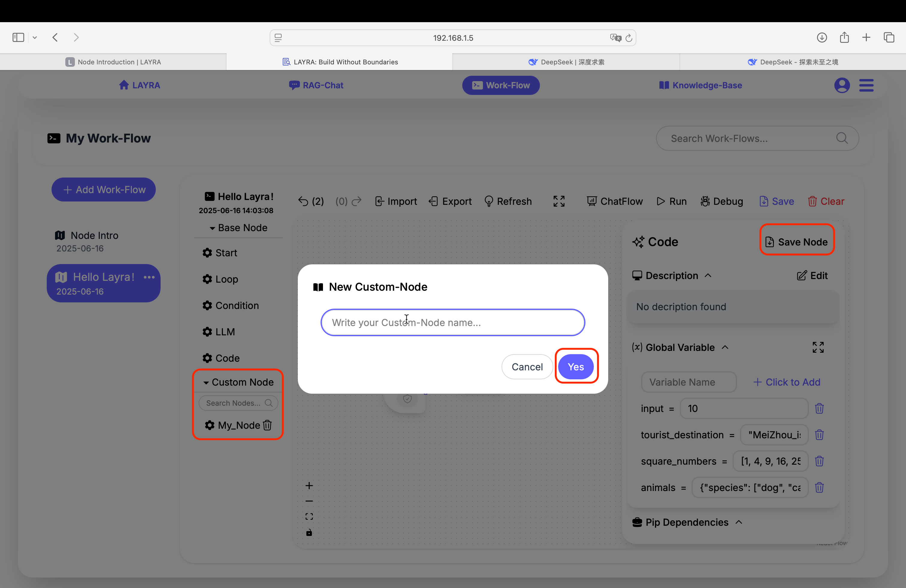Switch to the RAG-Chat tab

[x=316, y=85]
